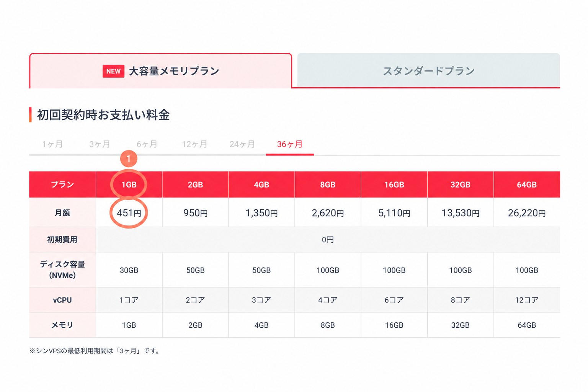
Task: Click the 初期費用 row label
Action: point(62,239)
